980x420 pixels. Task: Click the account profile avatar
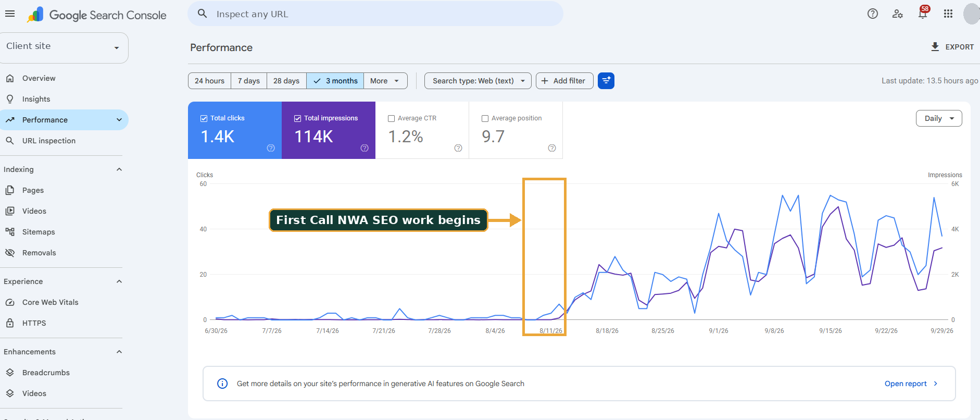click(972, 14)
